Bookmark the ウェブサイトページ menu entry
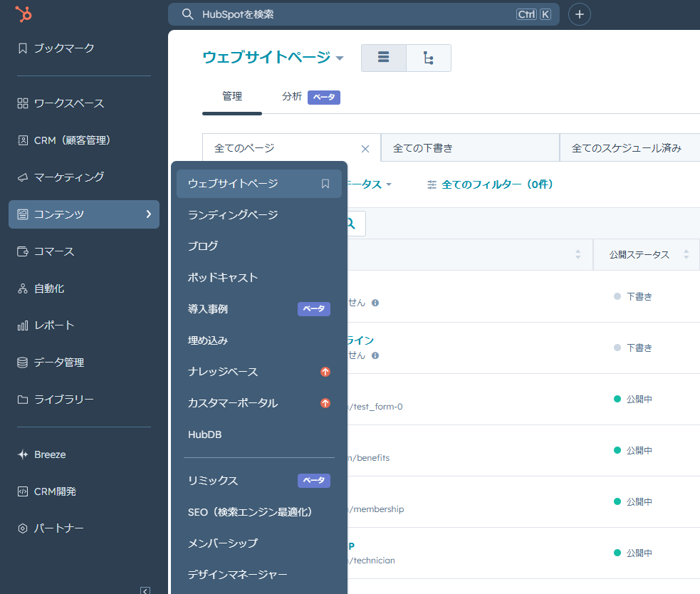 [x=325, y=184]
